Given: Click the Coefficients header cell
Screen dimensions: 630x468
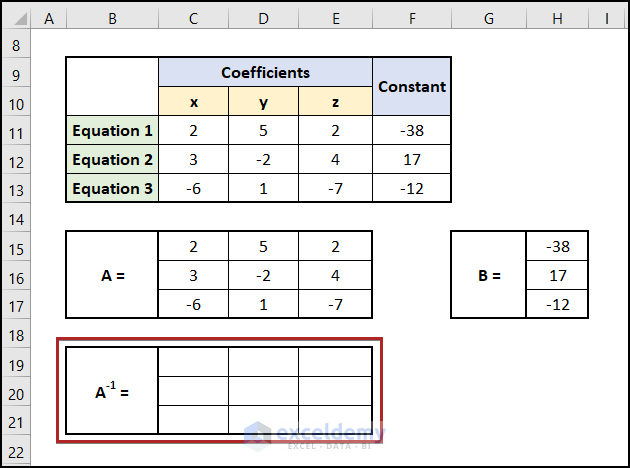Looking at the screenshot, I should pos(265,73).
